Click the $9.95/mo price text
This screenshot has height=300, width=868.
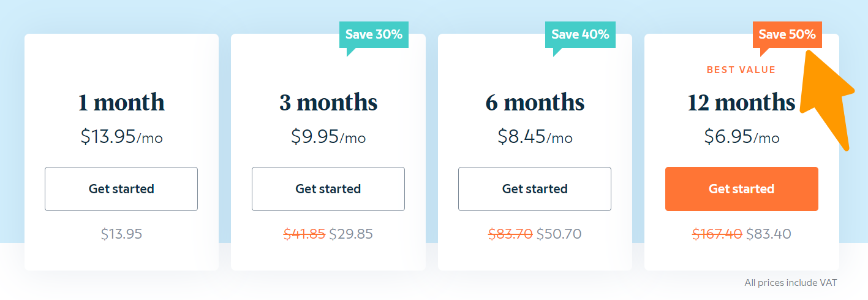[x=328, y=136]
